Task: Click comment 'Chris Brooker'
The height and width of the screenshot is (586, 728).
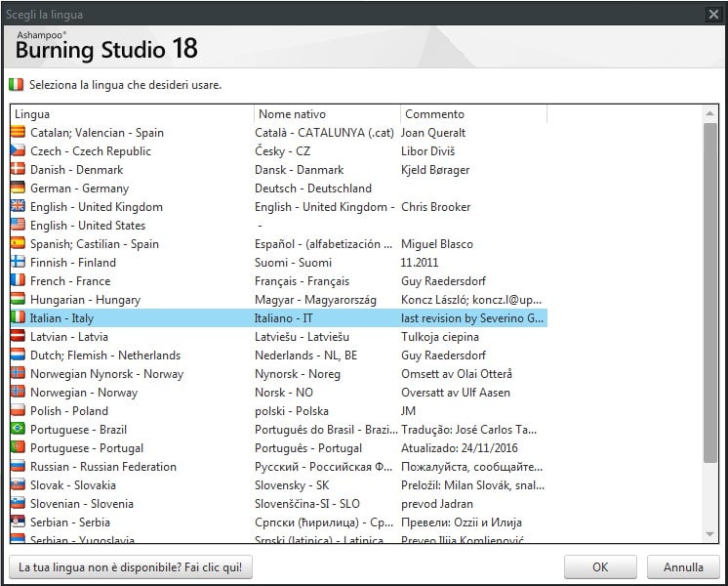Action: tap(435, 207)
